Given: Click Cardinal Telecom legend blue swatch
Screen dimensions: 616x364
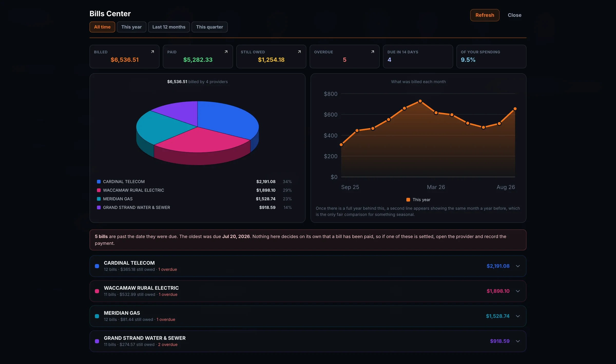Looking at the screenshot, I should coord(99,182).
